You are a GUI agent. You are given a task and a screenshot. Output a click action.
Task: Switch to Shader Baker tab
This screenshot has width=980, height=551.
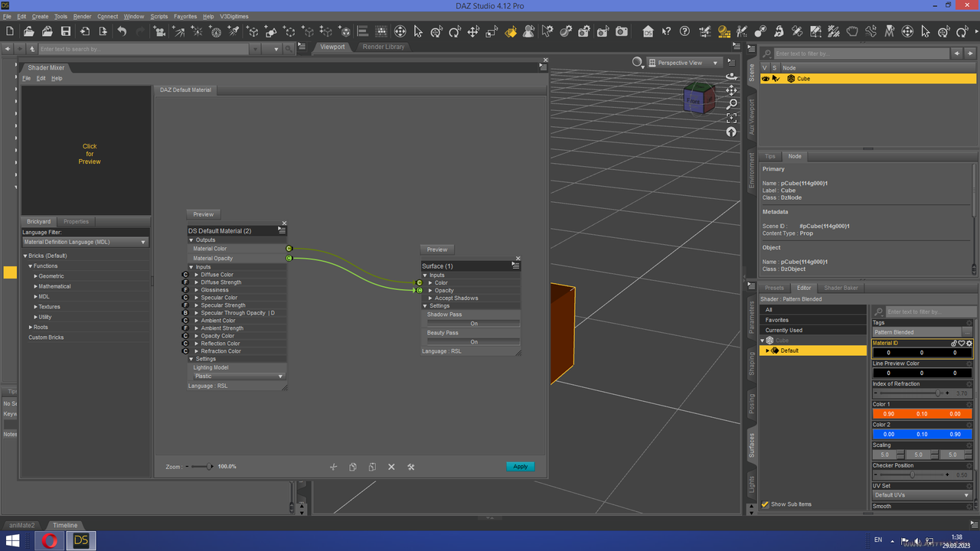(841, 288)
